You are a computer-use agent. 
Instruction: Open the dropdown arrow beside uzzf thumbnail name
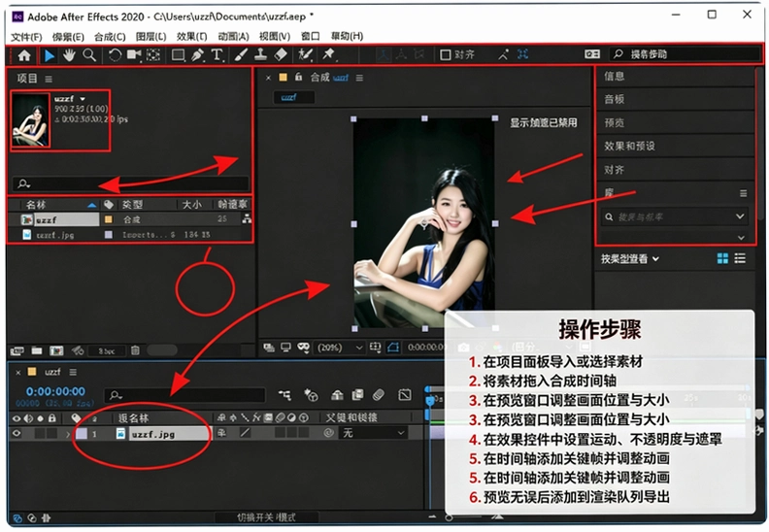(83, 99)
